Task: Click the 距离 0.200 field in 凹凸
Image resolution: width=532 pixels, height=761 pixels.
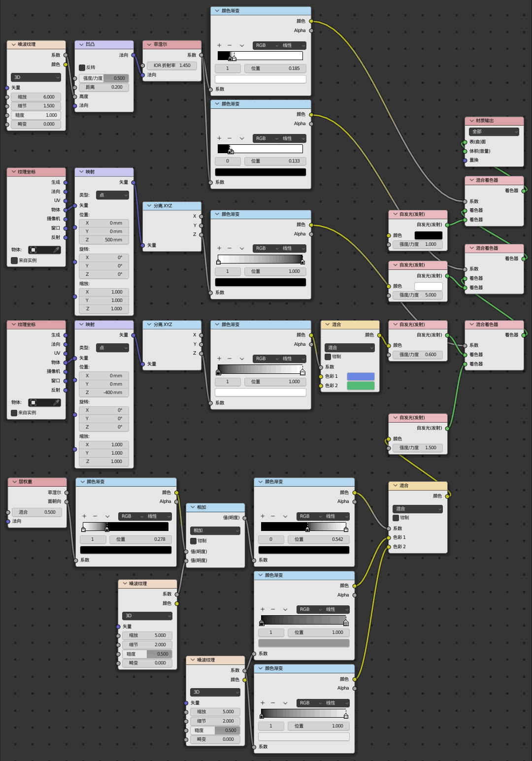Action: point(104,87)
